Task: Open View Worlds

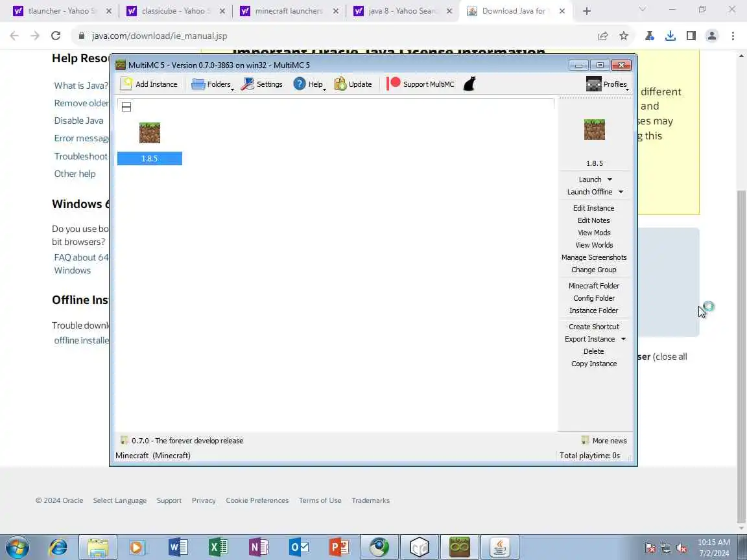Action: (594, 245)
